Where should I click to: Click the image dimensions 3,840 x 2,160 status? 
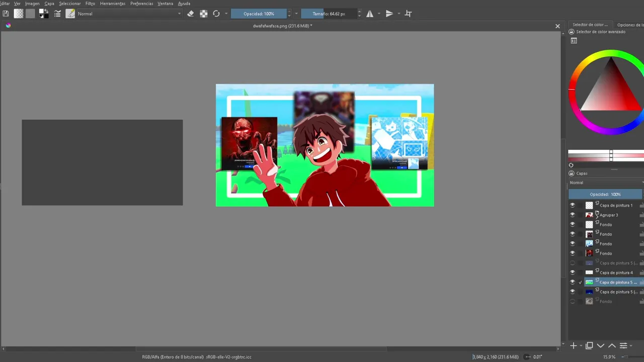tap(496, 357)
